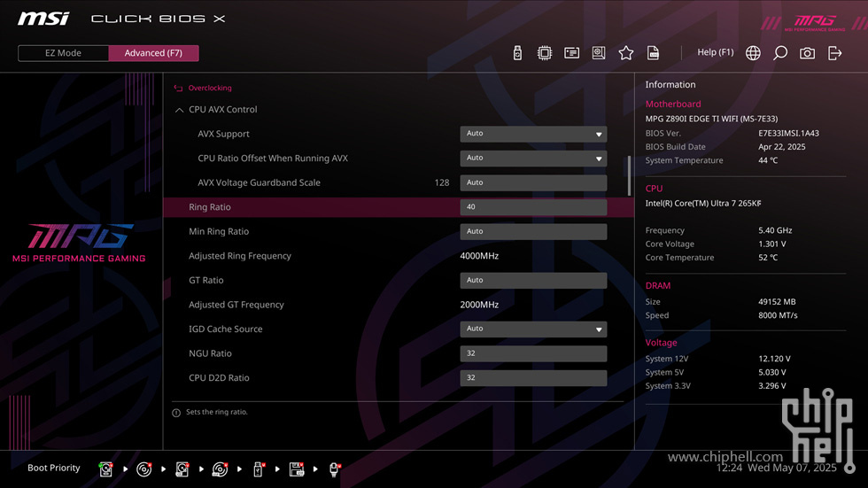Click the CPU D2D Ratio field showing 32

pyautogui.click(x=533, y=378)
